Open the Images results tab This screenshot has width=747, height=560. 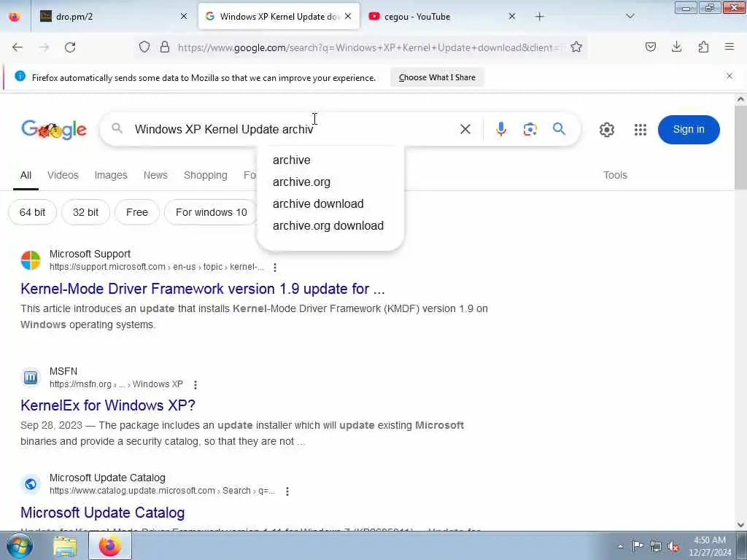(x=111, y=175)
